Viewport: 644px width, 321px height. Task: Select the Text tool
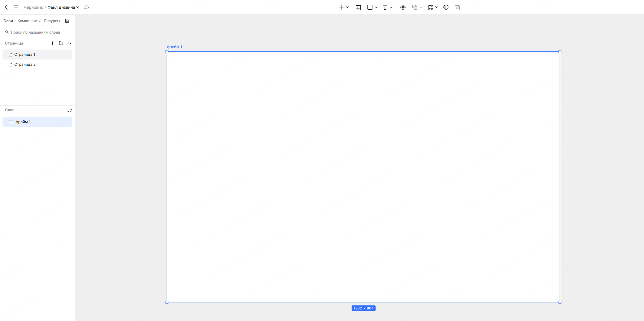pos(385,7)
